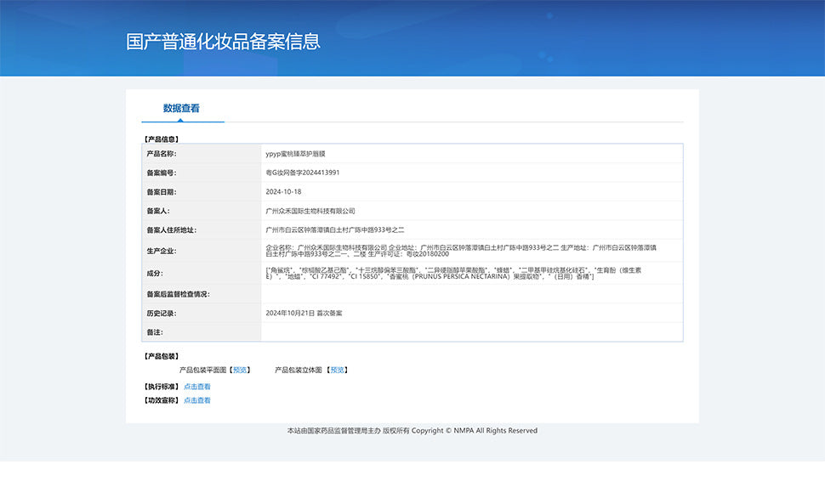825x504 pixels.
Task: Click the 备案日期 value 2024-10-18
Action: (x=284, y=192)
